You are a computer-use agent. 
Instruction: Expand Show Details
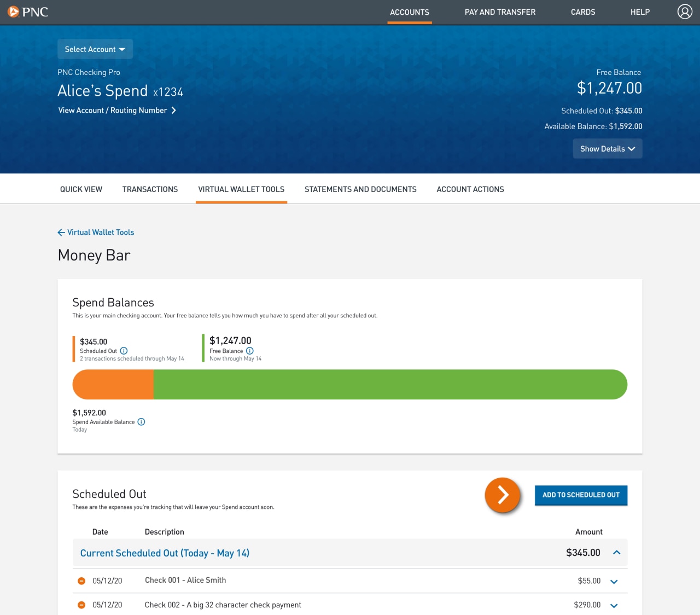point(607,148)
